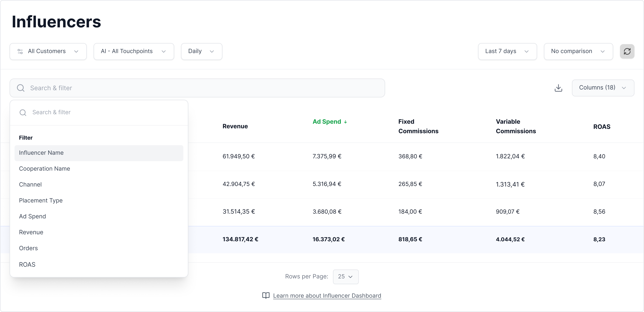
Task: Open the Daily granularity dropdown
Action: coord(201,51)
